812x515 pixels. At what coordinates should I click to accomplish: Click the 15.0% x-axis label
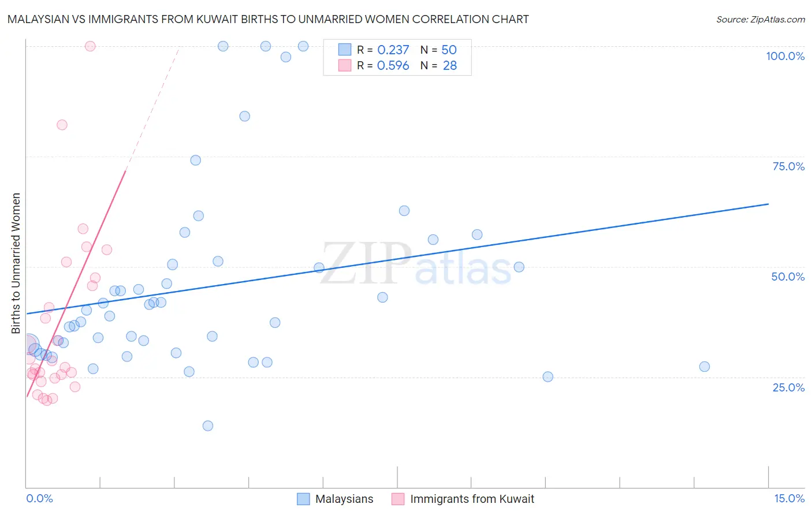[789, 498]
